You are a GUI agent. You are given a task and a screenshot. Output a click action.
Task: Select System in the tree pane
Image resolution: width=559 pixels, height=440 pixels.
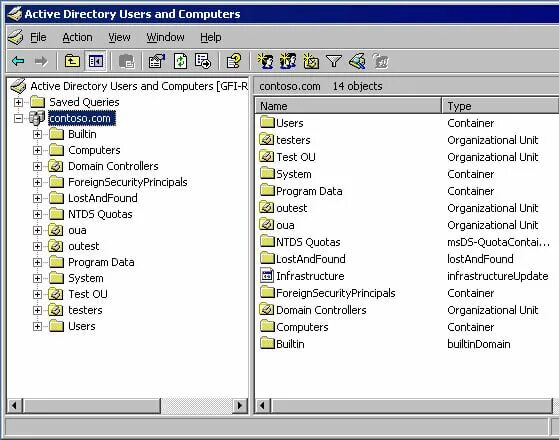click(x=86, y=278)
